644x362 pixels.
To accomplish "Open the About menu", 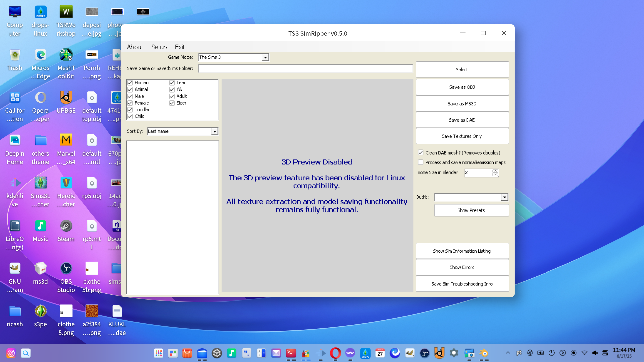I will point(135,47).
